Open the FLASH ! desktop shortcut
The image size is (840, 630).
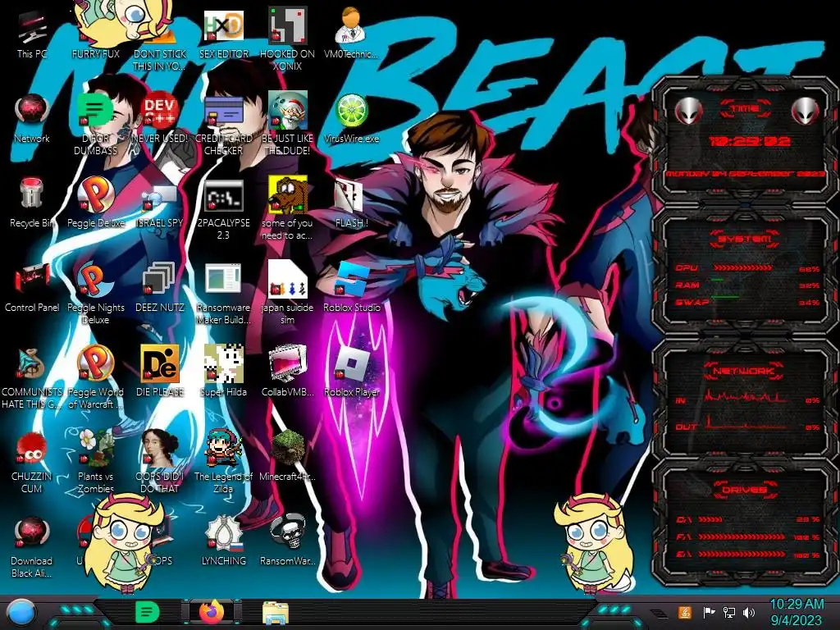[x=351, y=203]
